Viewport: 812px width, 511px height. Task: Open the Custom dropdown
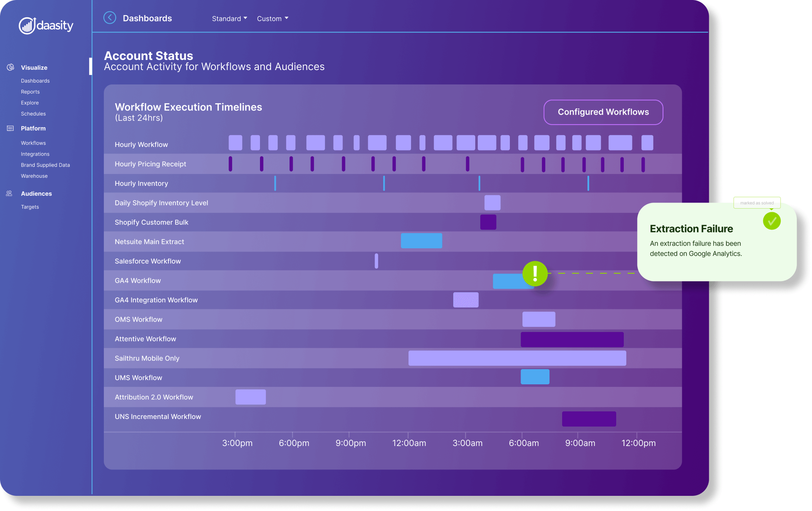[x=273, y=18]
